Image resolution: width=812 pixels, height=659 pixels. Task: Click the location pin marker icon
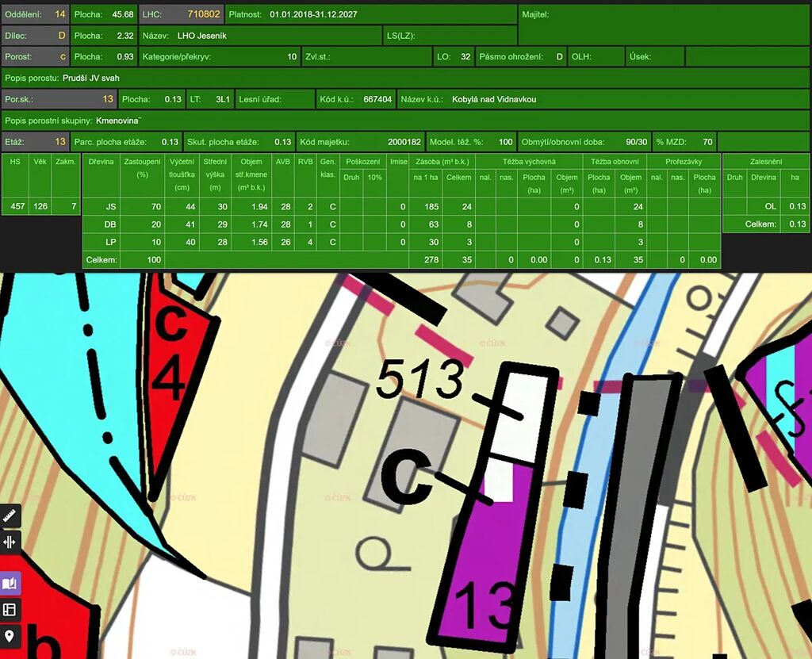point(10,635)
